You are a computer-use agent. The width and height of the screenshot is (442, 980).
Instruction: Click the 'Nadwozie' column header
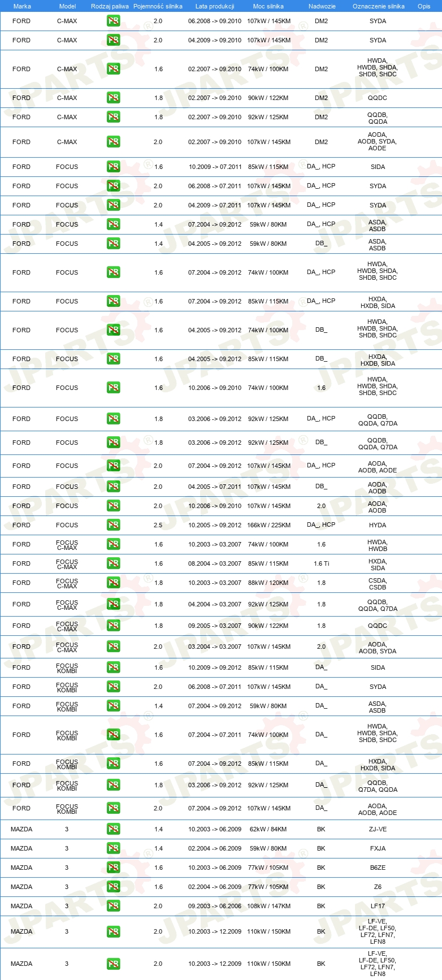[x=322, y=6]
